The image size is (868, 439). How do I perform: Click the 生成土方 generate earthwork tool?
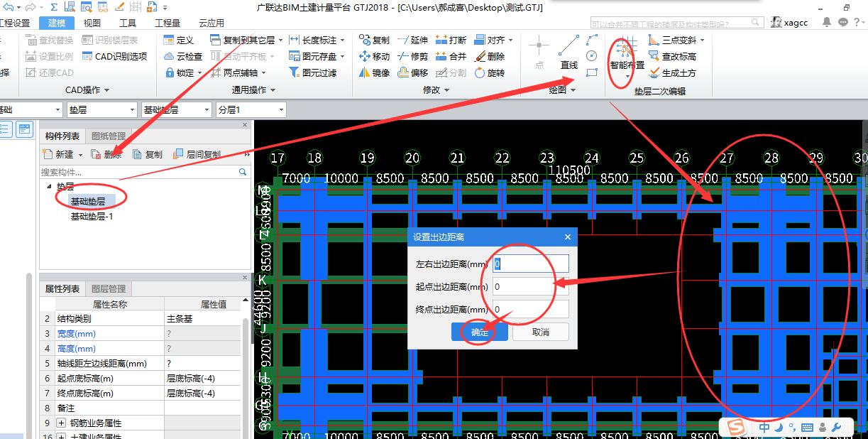tap(672, 73)
